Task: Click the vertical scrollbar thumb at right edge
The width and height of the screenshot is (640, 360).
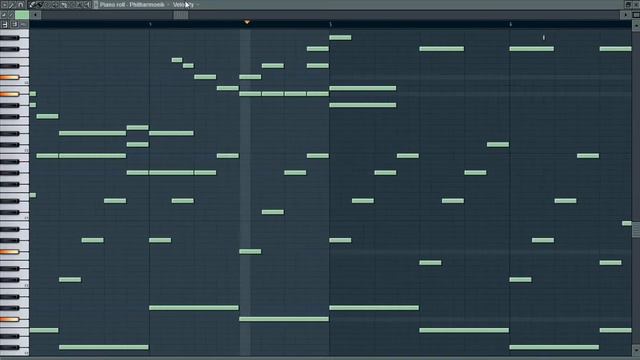Action: click(636, 229)
